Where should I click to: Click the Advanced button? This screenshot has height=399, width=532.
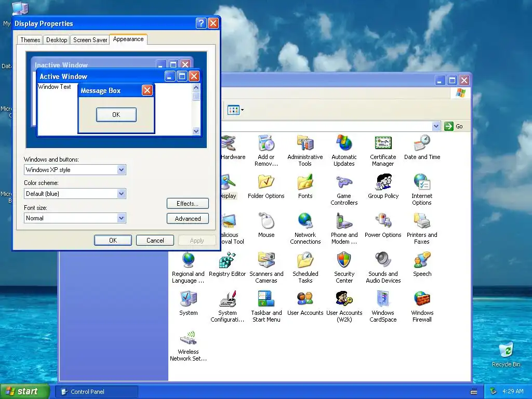point(188,219)
